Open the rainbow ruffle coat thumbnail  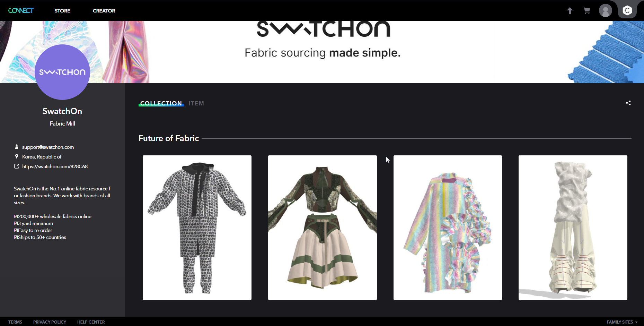pyautogui.click(x=448, y=228)
